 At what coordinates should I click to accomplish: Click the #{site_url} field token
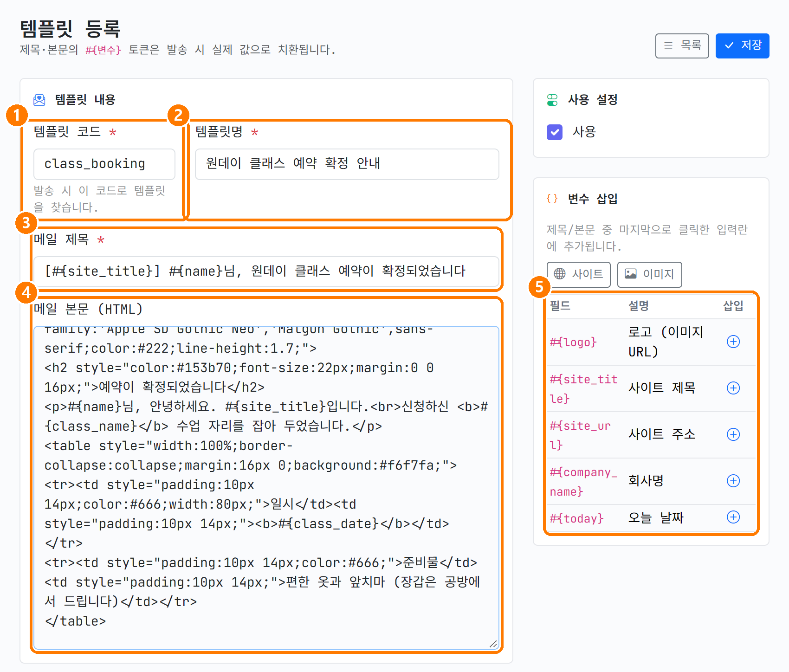580,435
